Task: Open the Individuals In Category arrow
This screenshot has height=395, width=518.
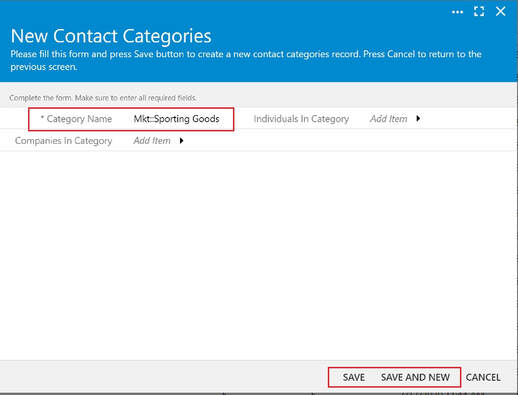Action: point(418,118)
